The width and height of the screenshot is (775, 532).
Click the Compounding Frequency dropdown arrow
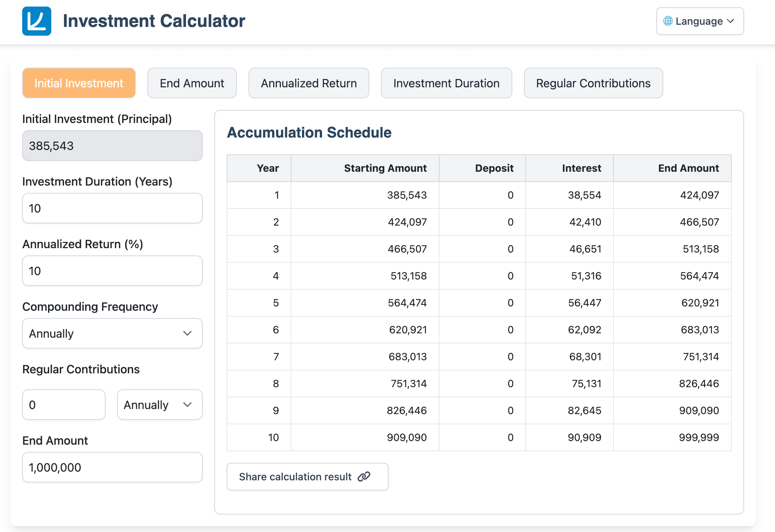(x=188, y=333)
